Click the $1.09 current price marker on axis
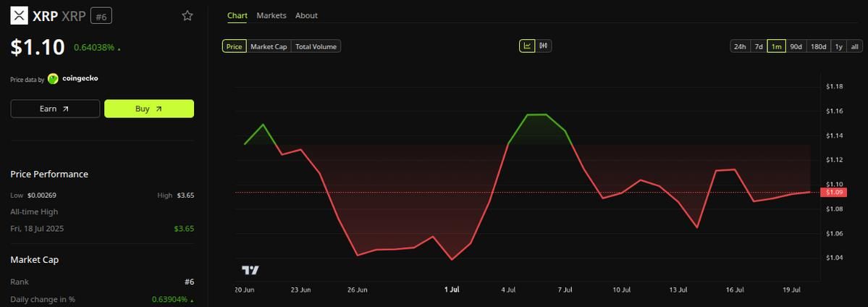 coord(834,193)
